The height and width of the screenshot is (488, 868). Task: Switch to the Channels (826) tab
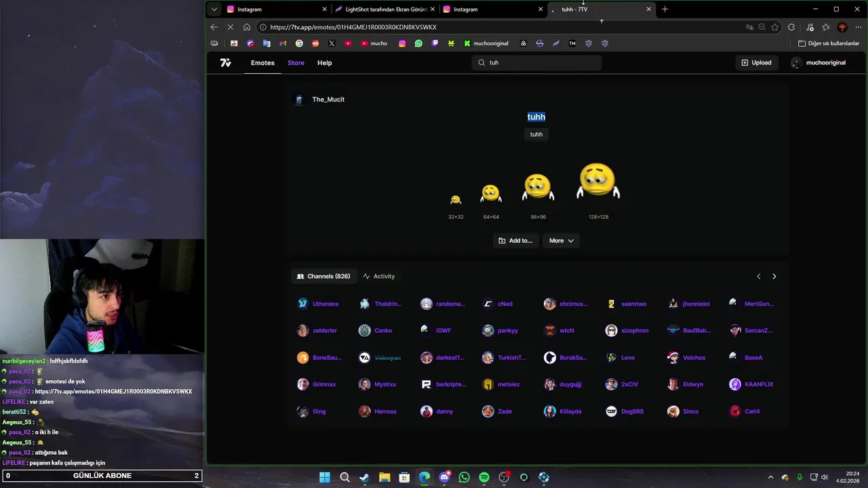coord(323,277)
